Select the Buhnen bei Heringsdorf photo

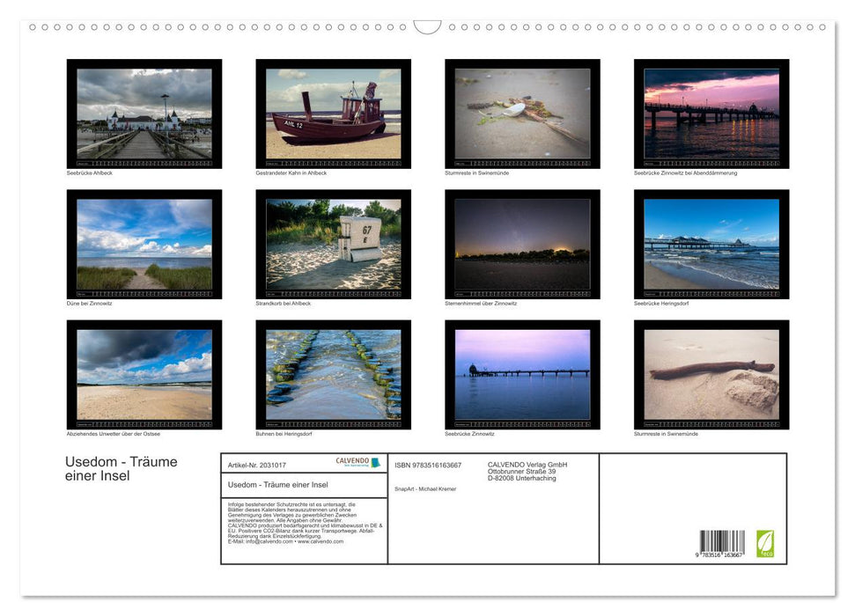pos(334,373)
